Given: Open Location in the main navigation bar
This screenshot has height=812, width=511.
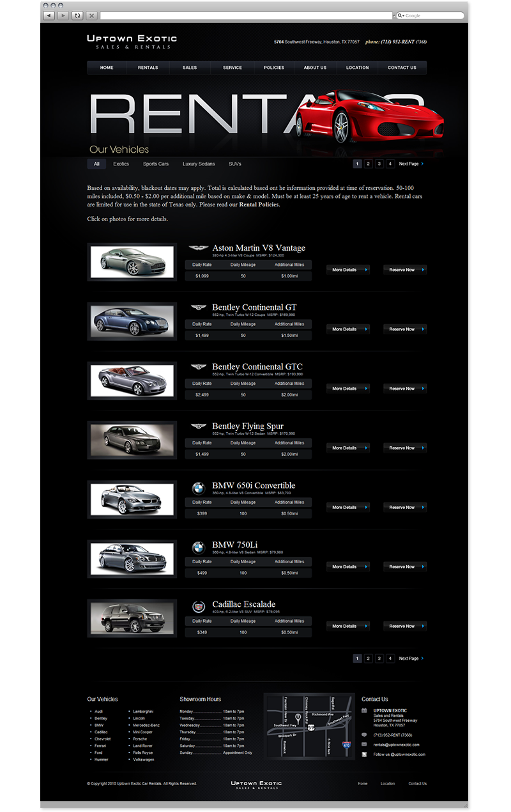Looking at the screenshot, I should coord(358,68).
